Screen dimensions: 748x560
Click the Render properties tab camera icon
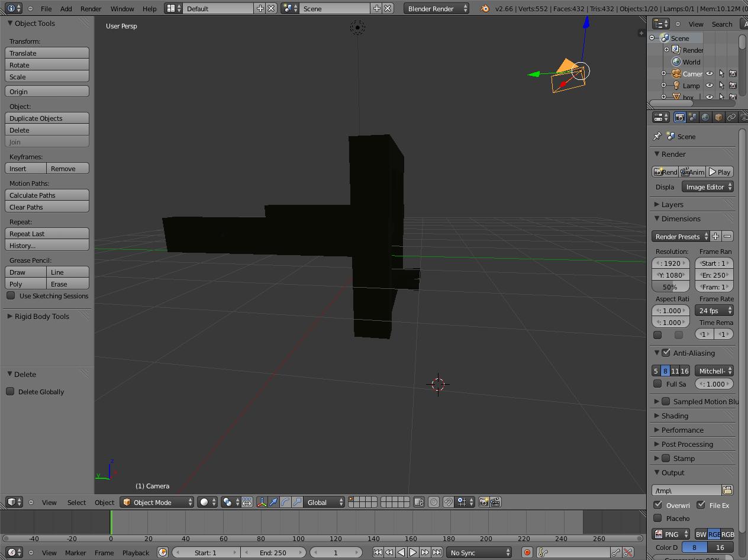(x=679, y=117)
